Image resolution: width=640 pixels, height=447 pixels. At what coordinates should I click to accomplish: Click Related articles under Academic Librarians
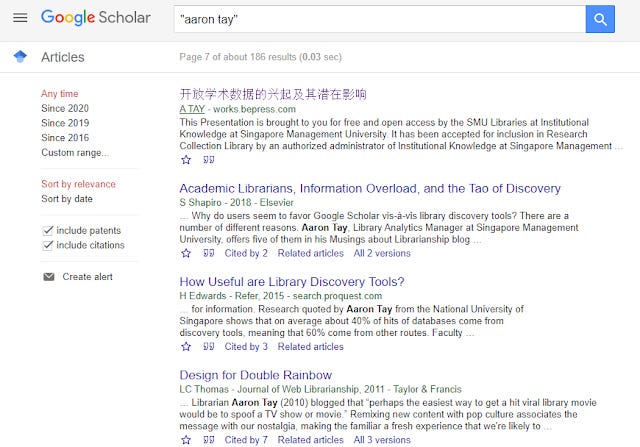(311, 253)
